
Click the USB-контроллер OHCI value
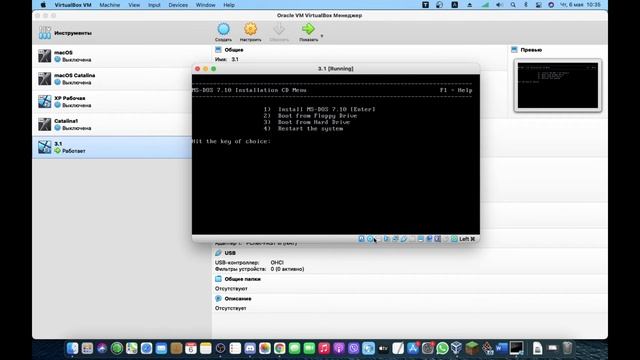277,262
